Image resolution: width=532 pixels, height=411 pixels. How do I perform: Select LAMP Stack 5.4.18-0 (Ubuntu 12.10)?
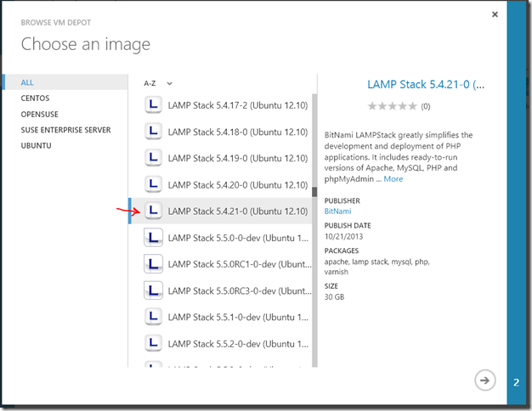pos(221,132)
